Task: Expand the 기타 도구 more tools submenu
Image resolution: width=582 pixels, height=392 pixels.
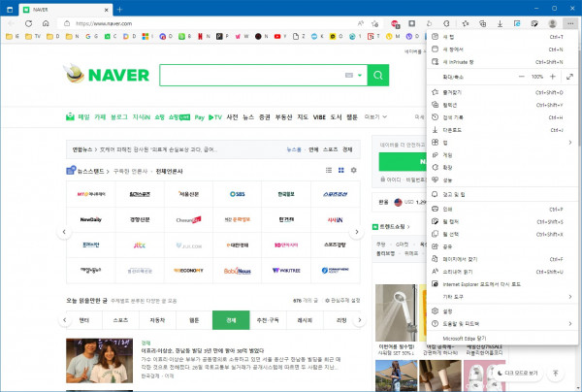Action: point(501,297)
